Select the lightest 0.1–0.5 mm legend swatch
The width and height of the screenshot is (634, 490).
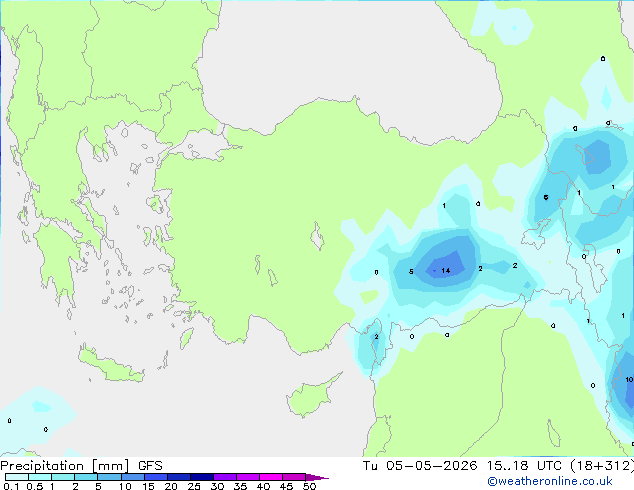[x=17, y=477]
